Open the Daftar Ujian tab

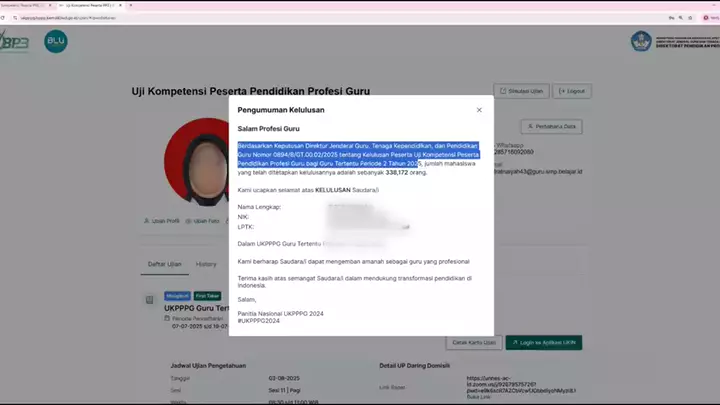click(x=164, y=264)
